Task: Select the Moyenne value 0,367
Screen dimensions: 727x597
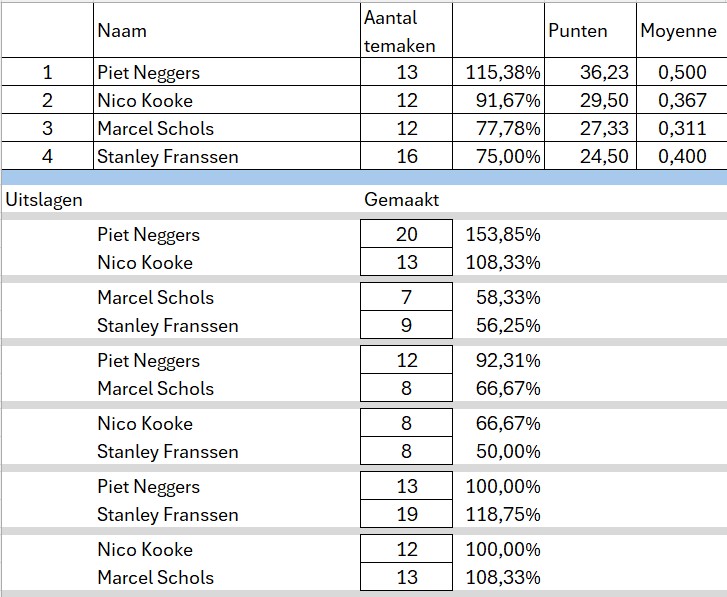Action: pyautogui.click(x=682, y=101)
